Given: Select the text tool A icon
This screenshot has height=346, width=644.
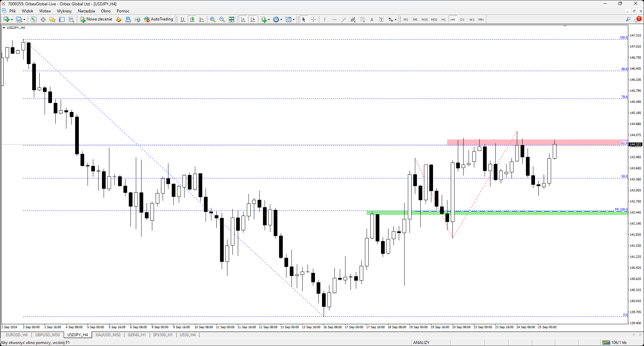Looking at the screenshot, I should (372, 19).
